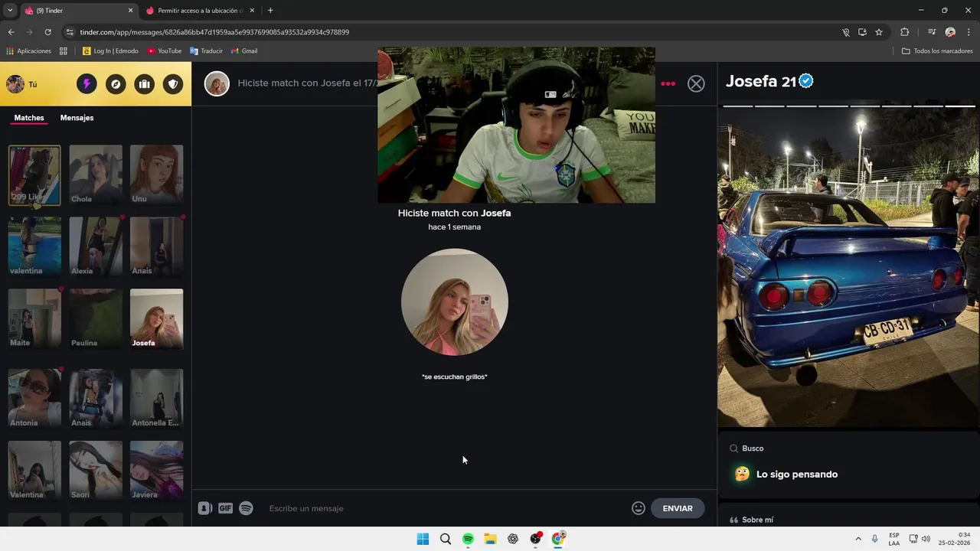Open 'Todos los marcadores' folder
This screenshot has width=980, height=551.
pyautogui.click(x=937, y=51)
